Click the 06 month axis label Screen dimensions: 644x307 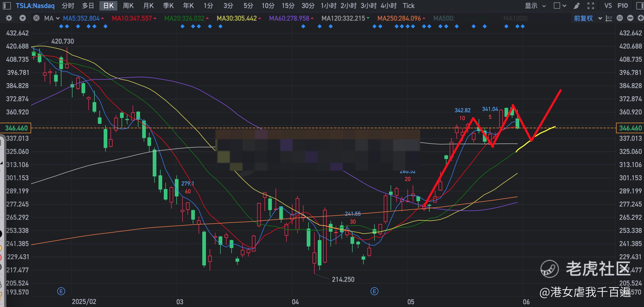tap(526, 302)
